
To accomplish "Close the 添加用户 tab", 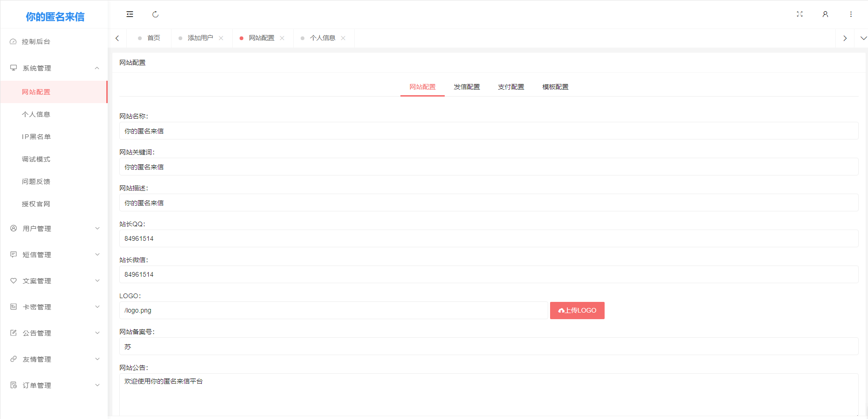I will pos(221,38).
